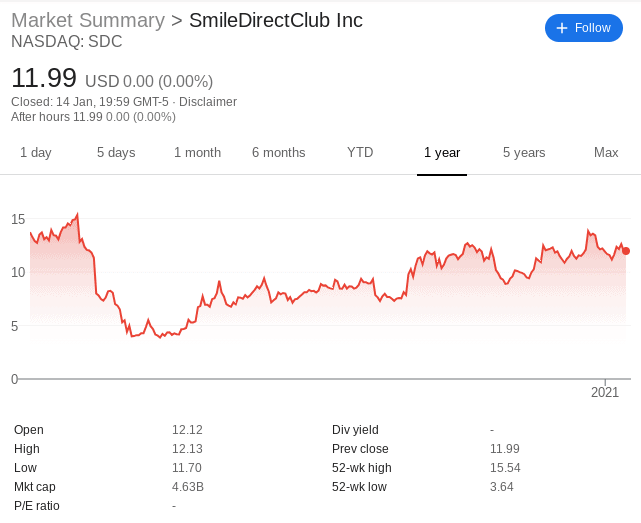Click the 11.99 current price
Screen dimensions: 641x523
(x=44, y=78)
